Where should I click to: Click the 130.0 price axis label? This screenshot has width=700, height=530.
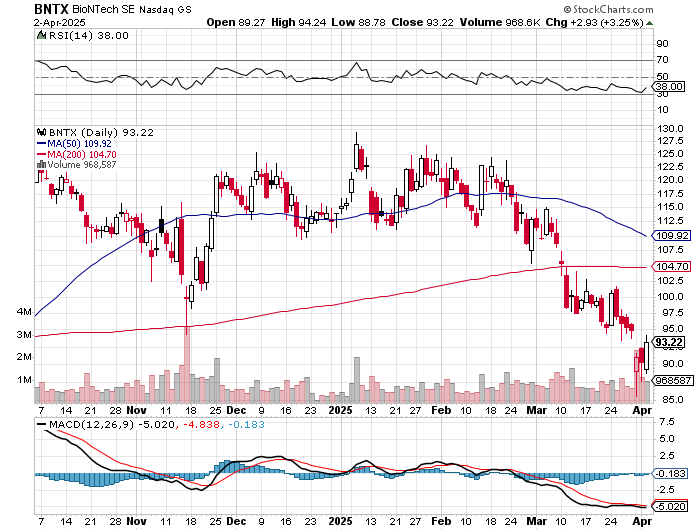pyautogui.click(x=671, y=129)
